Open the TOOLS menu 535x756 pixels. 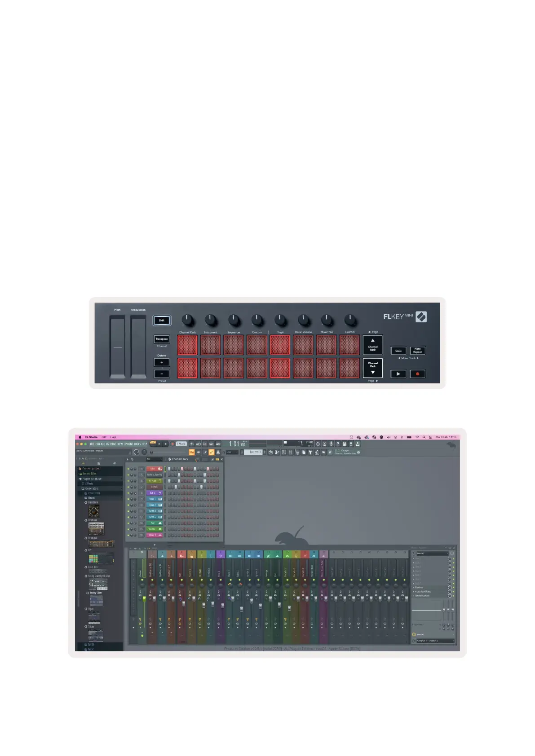coord(137,444)
